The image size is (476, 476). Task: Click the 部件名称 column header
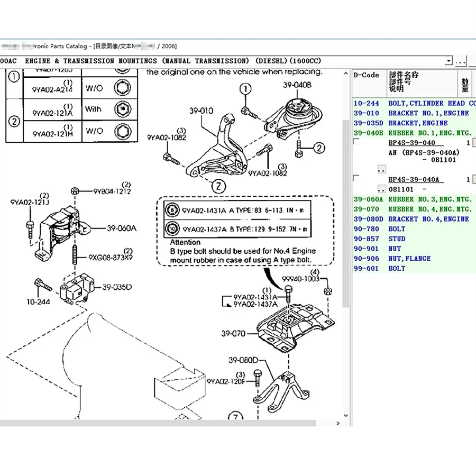pos(422,83)
